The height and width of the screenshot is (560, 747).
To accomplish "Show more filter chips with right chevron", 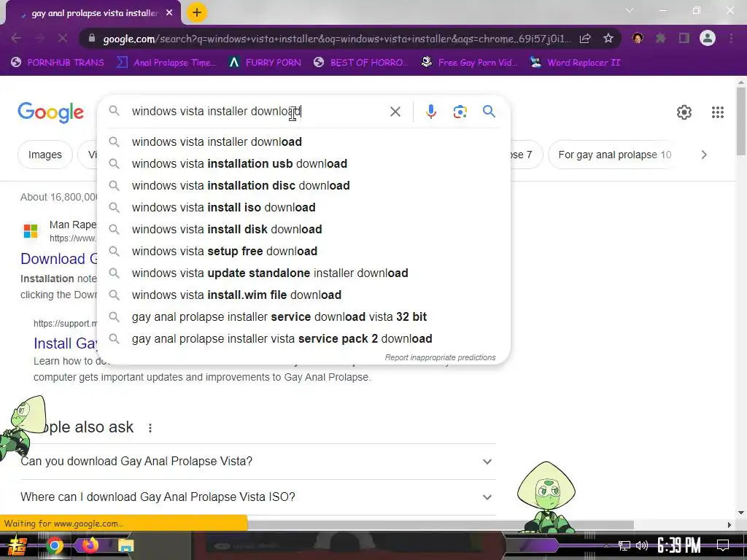I will (704, 155).
